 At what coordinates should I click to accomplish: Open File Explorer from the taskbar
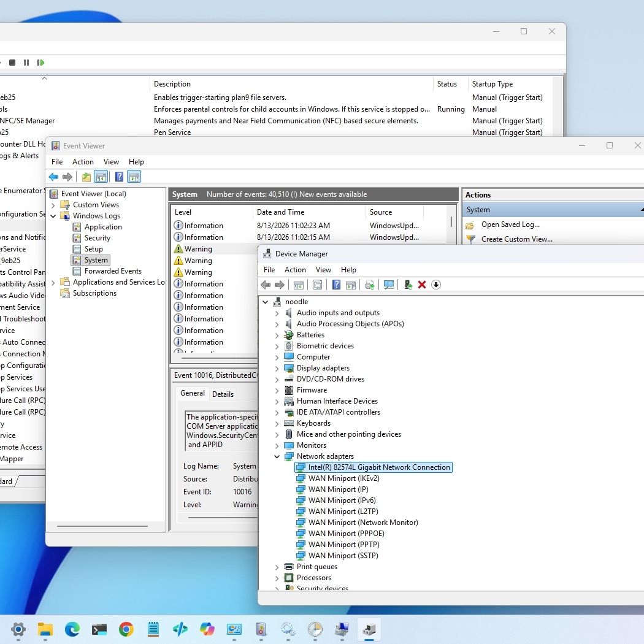pyautogui.click(x=45, y=629)
